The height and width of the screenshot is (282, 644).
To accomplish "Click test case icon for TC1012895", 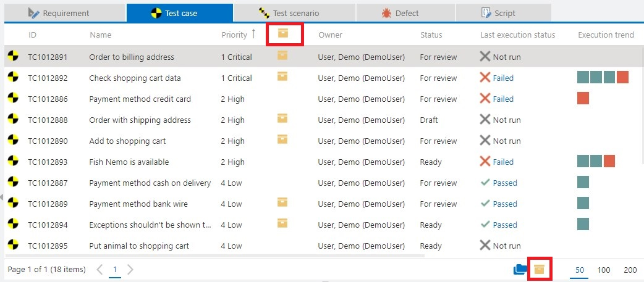I will 12,246.
